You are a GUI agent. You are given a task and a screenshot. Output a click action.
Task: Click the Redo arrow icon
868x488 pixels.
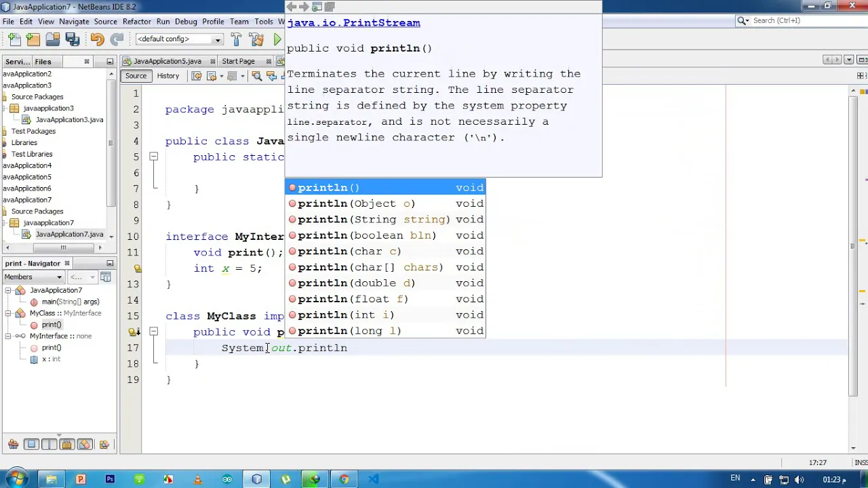click(117, 39)
